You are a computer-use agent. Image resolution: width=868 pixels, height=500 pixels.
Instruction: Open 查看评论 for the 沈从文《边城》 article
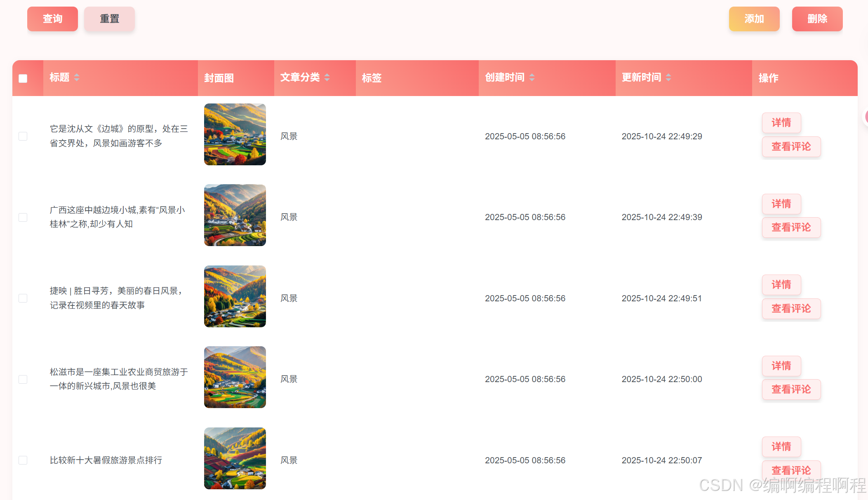(791, 146)
